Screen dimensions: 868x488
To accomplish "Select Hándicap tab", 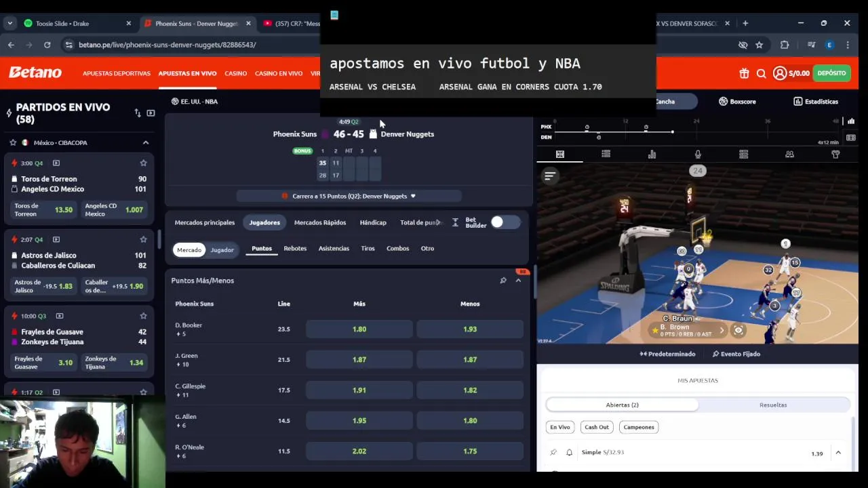I will click(x=373, y=222).
